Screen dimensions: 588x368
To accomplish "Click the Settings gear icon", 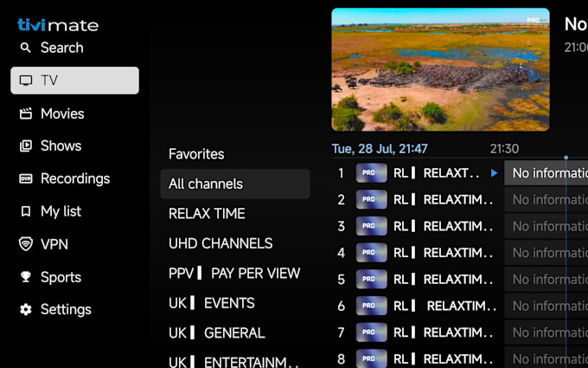I will click(x=25, y=309).
